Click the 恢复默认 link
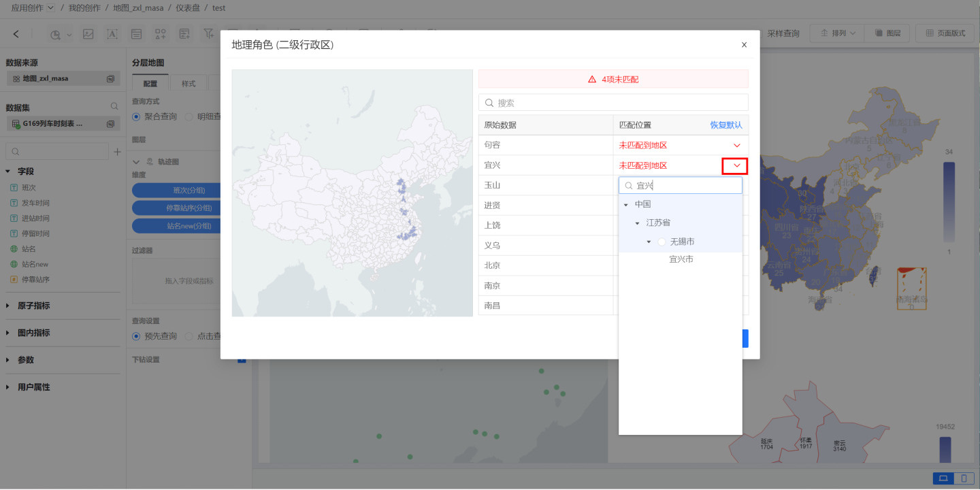The image size is (980, 490). pyautogui.click(x=726, y=125)
